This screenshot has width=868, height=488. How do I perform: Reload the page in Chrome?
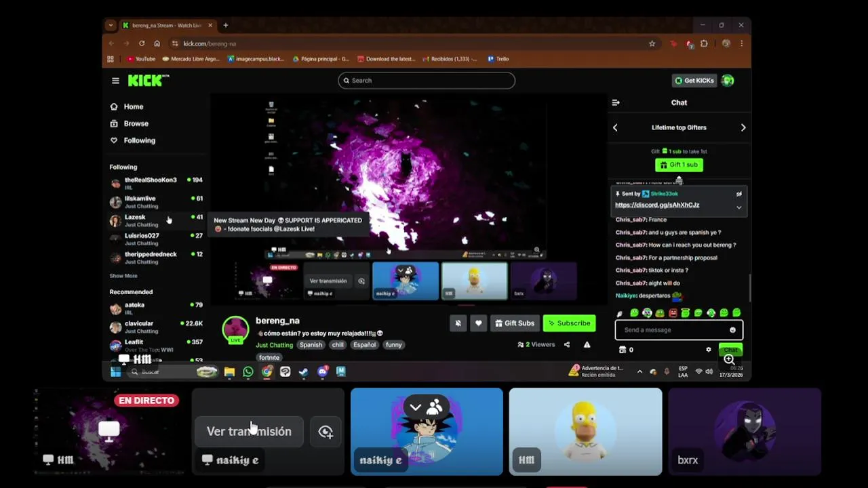click(x=142, y=43)
